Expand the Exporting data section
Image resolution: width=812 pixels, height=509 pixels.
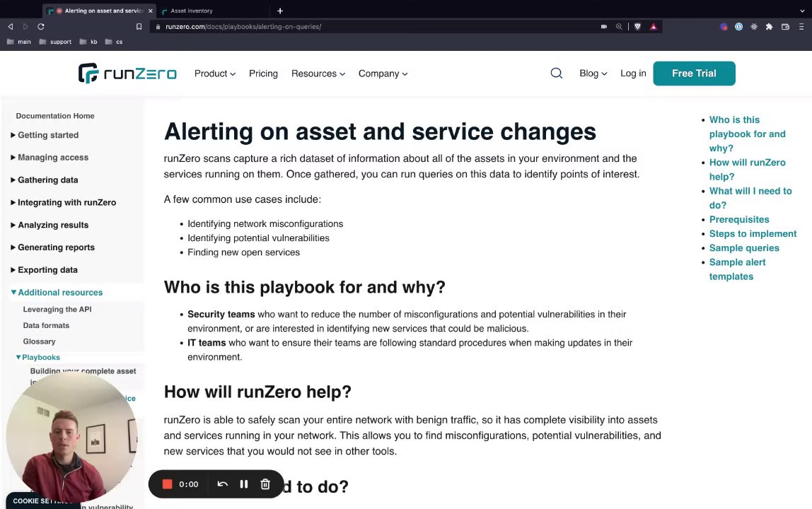[x=44, y=270]
